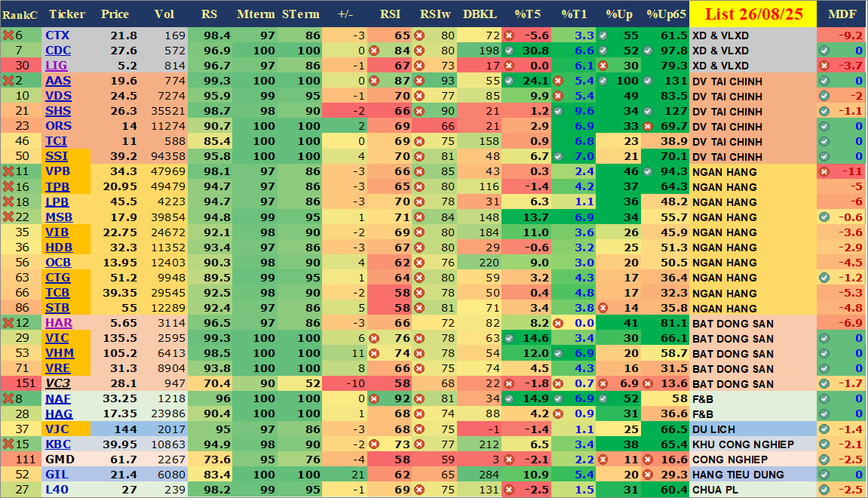868x498 pixels.
Task: Click VJC's price cell showing 144
Action: (x=115, y=429)
